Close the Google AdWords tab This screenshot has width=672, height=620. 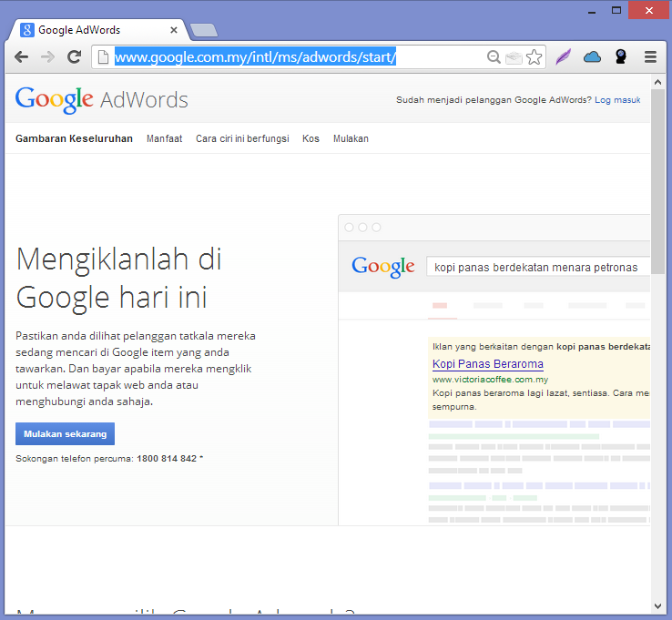[174, 30]
